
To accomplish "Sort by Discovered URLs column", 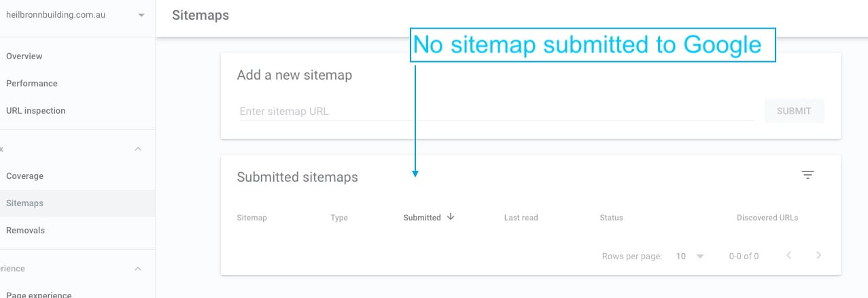I will coord(767,218).
